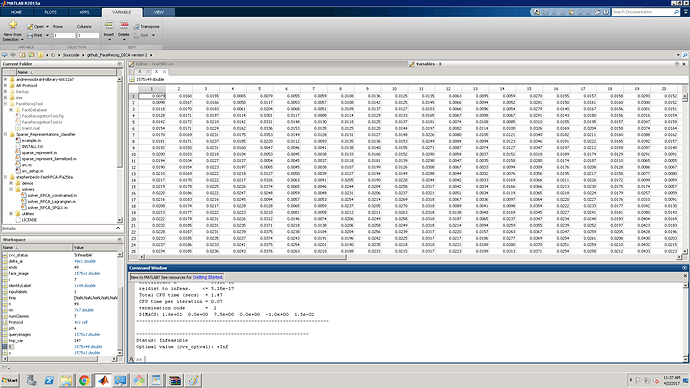This screenshot has width=690, height=388.
Task: Expand the Delete dropdown arrow
Action: (x=124, y=40)
